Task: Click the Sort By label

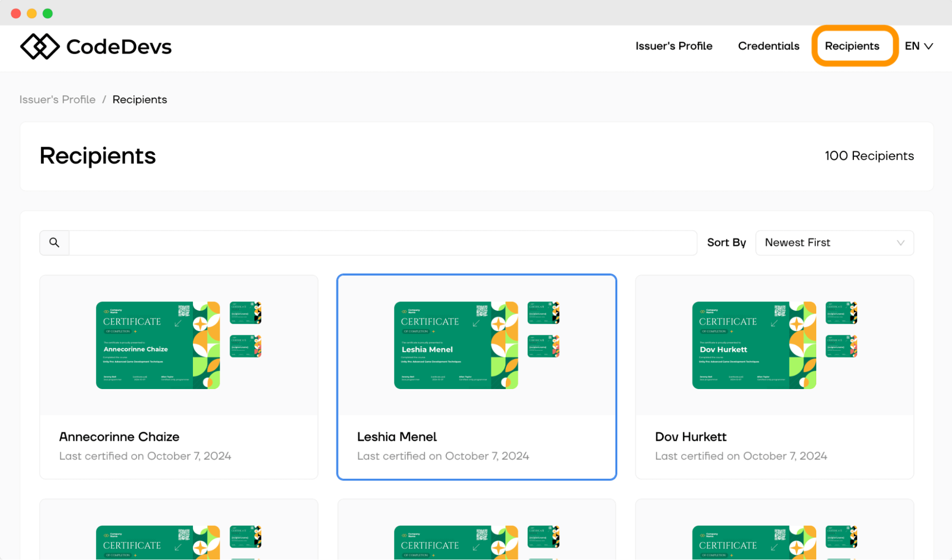Action: [x=726, y=243]
